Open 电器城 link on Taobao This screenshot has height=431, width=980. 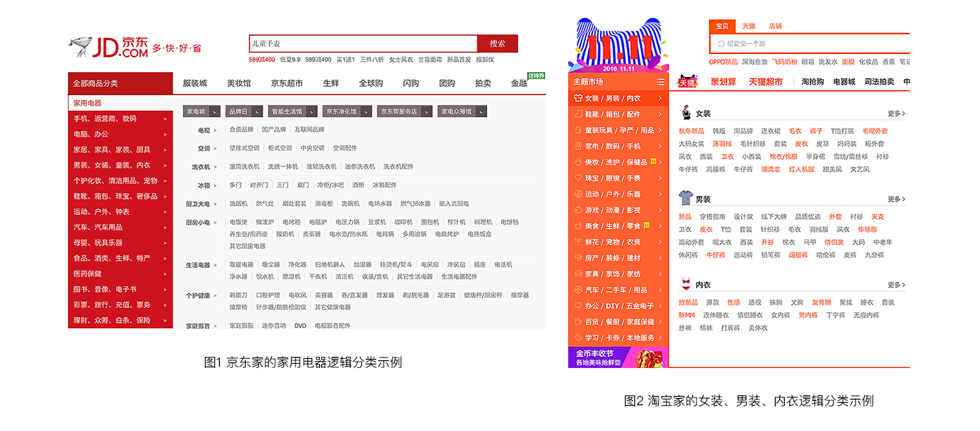(x=844, y=82)
